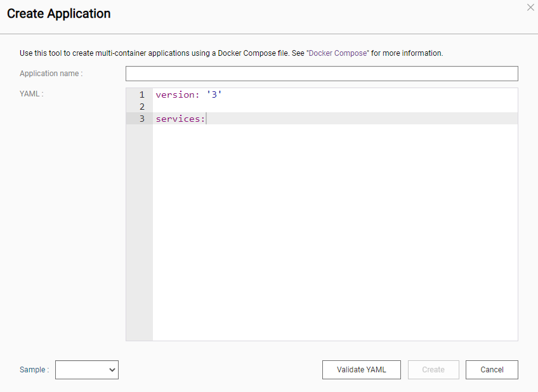Click the "YAML :" label
The height and width of the screenshot is (392, 538).
click(x=32, y=94)
